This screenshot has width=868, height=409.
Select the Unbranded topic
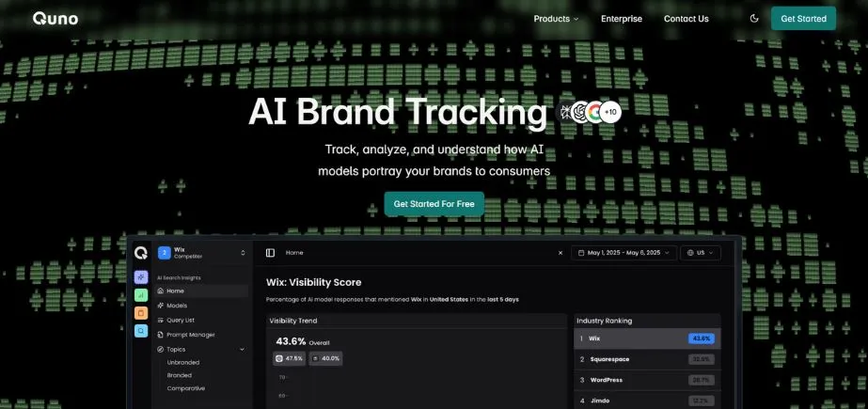tap(183, 363)
